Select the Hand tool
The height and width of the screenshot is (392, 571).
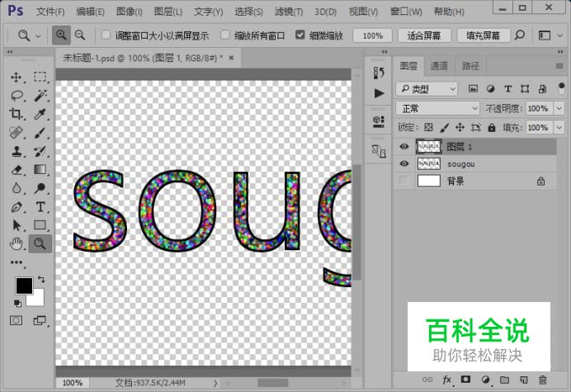click(x=16, y=243)
